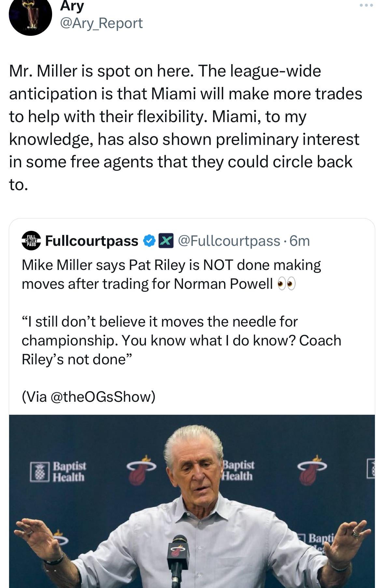The width and height of the screenshot is (384, 588).
Task: Open Ary's profile picture avatar
Action: pyautogui.click(x=30, y=15)
